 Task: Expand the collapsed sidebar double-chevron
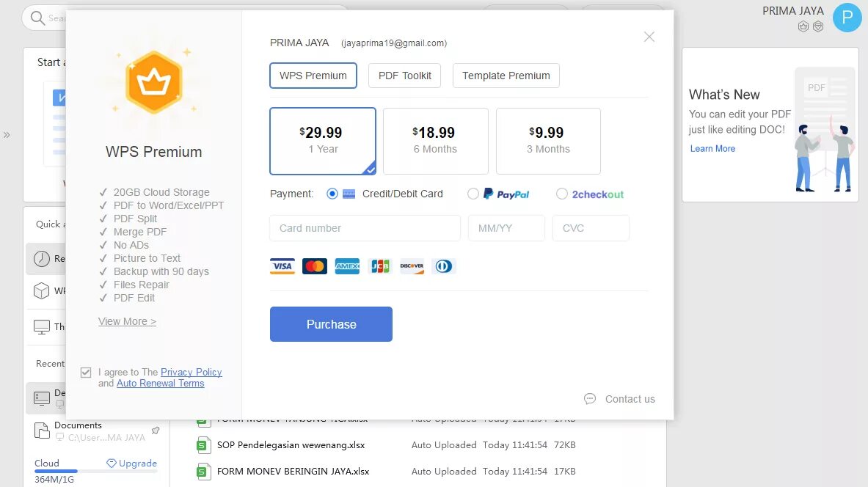(x=7, y=135)
